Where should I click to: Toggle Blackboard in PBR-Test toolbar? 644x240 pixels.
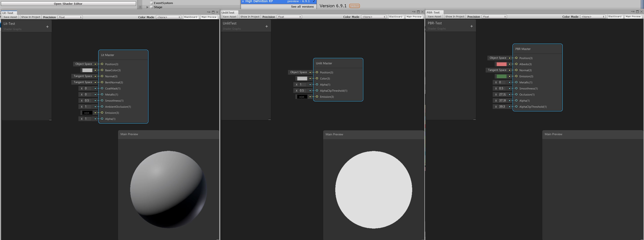coord(615,17)
